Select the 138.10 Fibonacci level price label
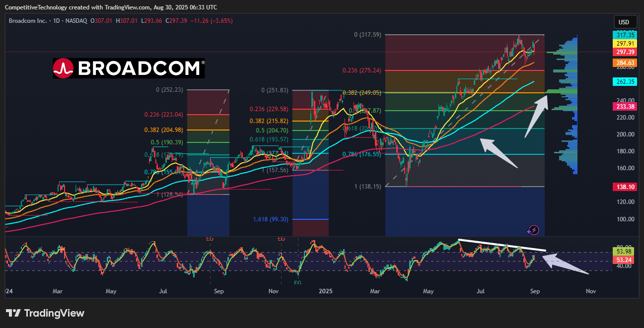Screen dimensions: 644x328 click(624, 187)
